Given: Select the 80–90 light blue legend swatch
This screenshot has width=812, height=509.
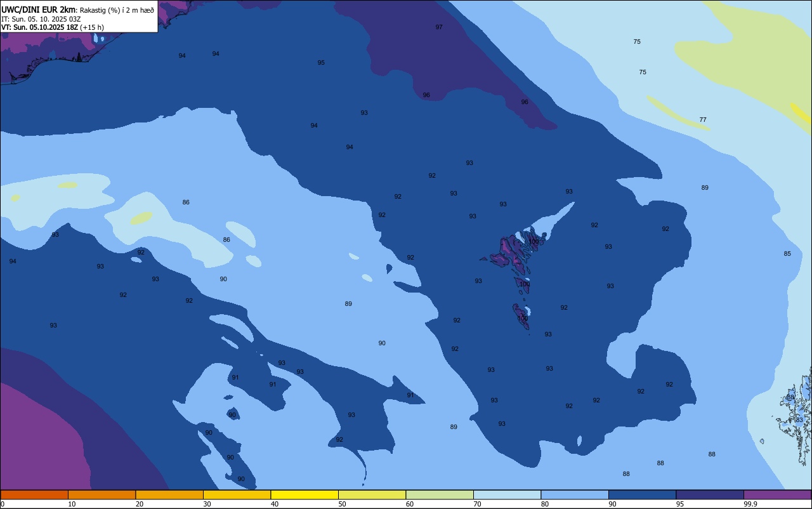Looking at the screenshot, I should [x=575, y=494].
